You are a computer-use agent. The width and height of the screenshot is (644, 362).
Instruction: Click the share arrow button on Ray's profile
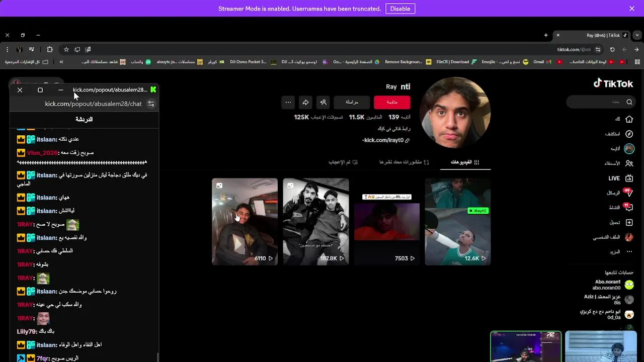(305, 102)
